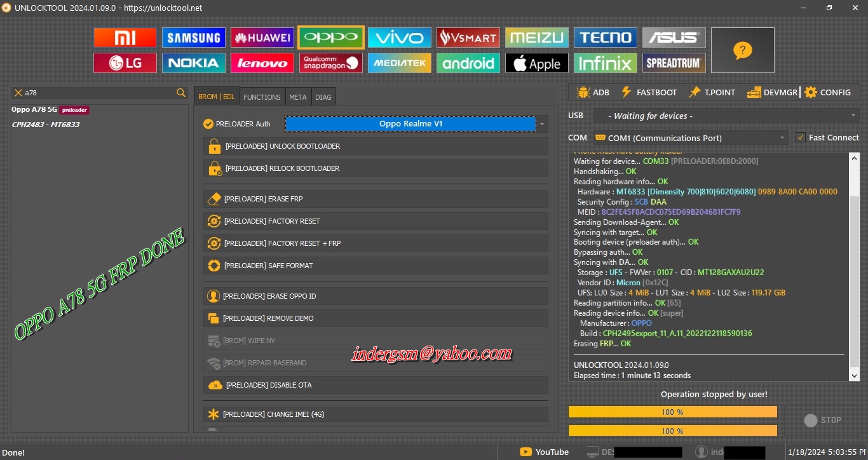Click PRELOADER RELOCK BOOTLOADER button
The width and height of the screenshot is (868, 460).
(x=376, y=168)
